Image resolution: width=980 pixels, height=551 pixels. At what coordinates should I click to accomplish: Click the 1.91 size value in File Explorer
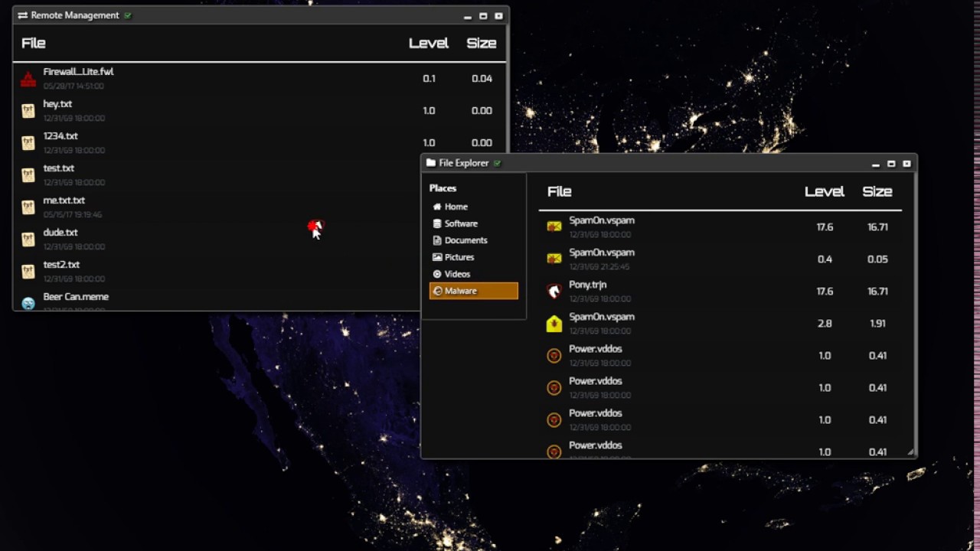tap(878, 324)
